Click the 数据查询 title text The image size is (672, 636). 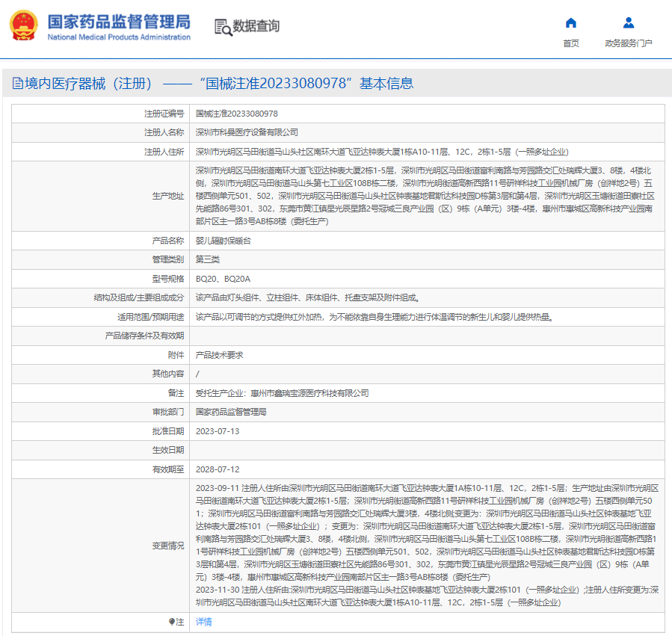coord(256,26)
